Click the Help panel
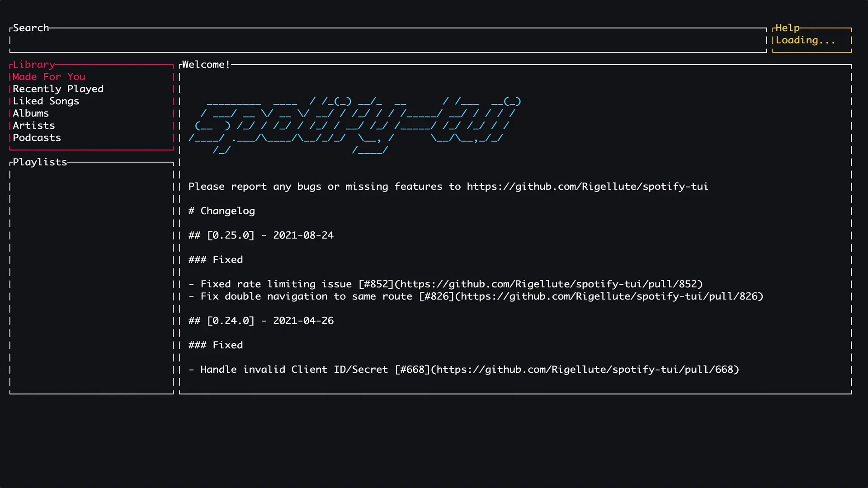 coord(788,28)
